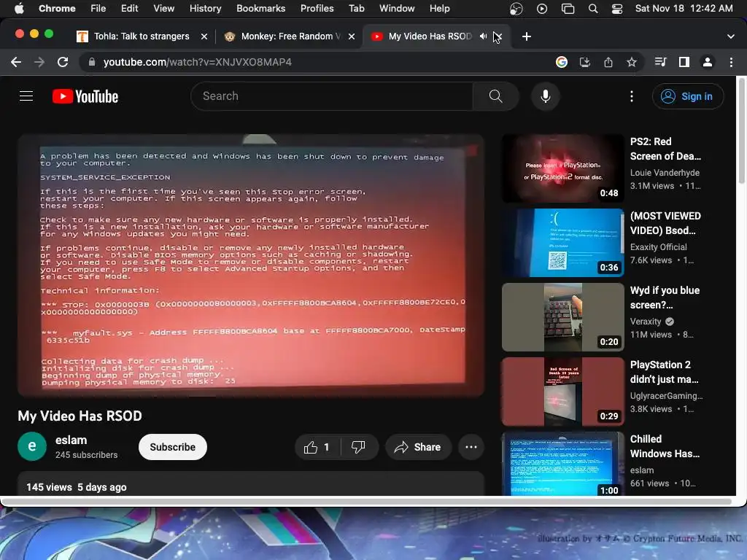
Task: Open the Help menu
Action: (439, 8)
